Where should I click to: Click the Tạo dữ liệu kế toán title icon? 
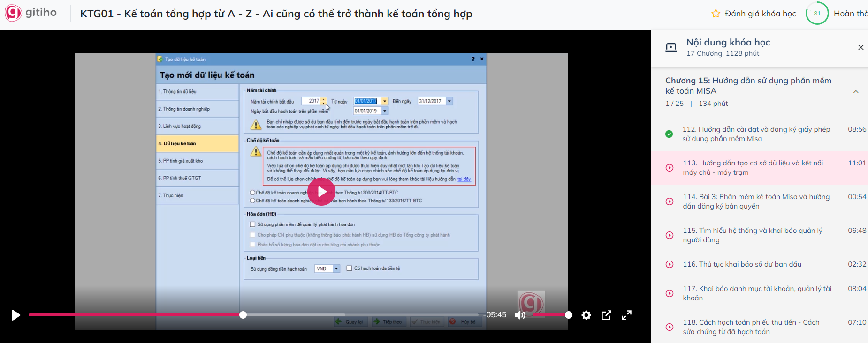click(160, 59)
